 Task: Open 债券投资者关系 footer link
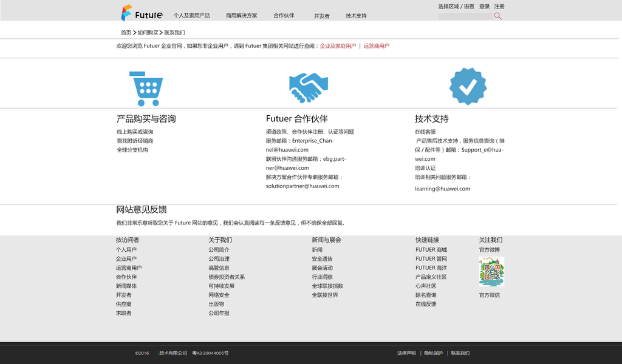pyautogui.click(x=227, y=277)
